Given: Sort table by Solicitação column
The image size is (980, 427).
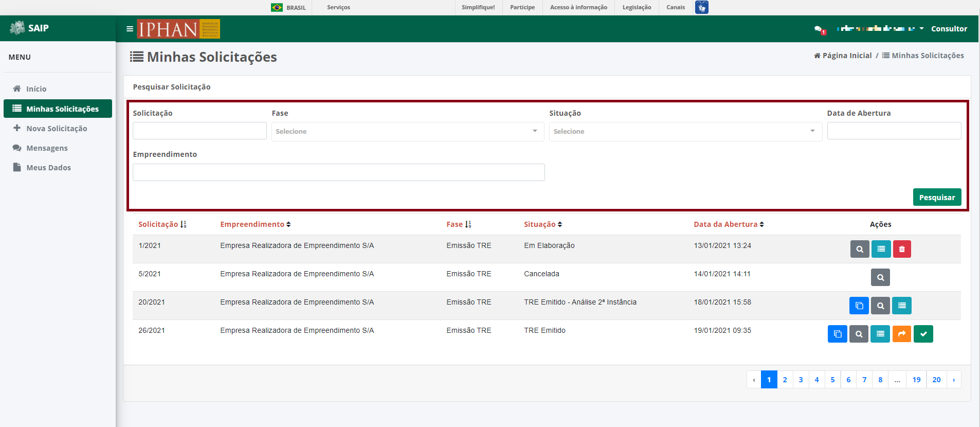Looking at the screenshot, I should [162, 224].
